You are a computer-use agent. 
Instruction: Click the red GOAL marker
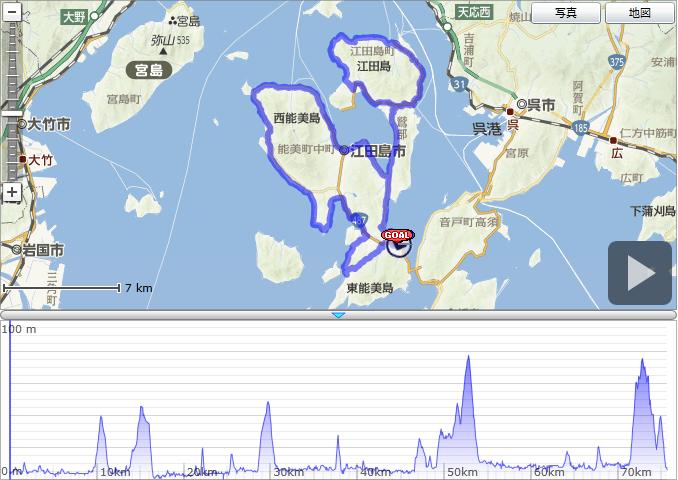tap(397, 234)
